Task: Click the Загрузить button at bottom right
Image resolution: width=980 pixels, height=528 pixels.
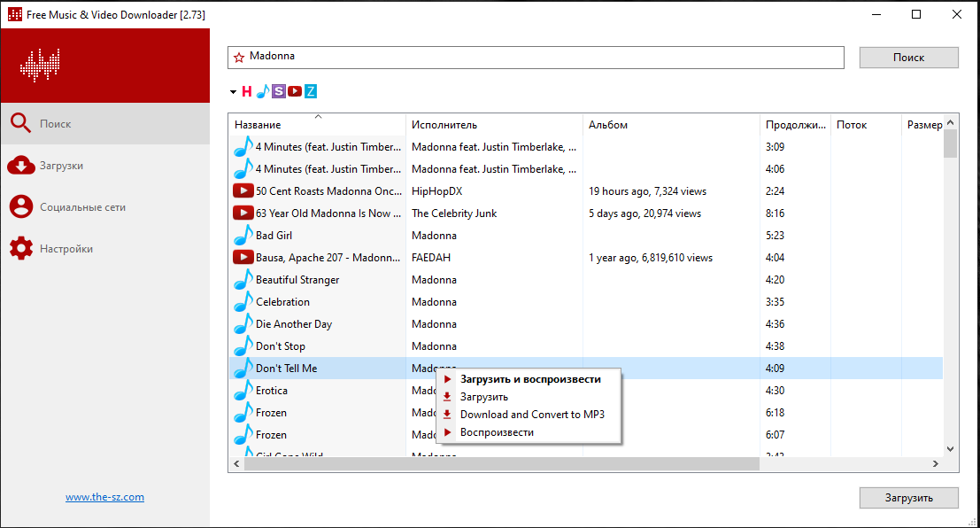Action: pyautogui.click(x=909, y=498)
